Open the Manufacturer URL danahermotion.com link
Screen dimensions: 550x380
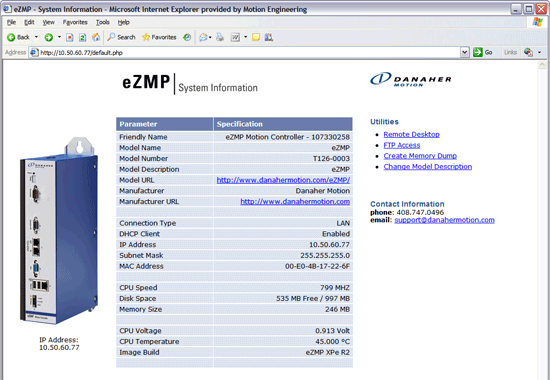295,201
